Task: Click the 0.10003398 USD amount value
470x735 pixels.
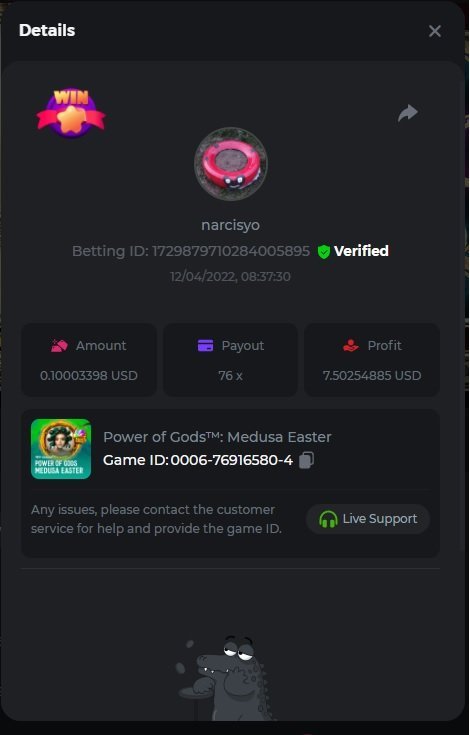Action: coord(89,375)
